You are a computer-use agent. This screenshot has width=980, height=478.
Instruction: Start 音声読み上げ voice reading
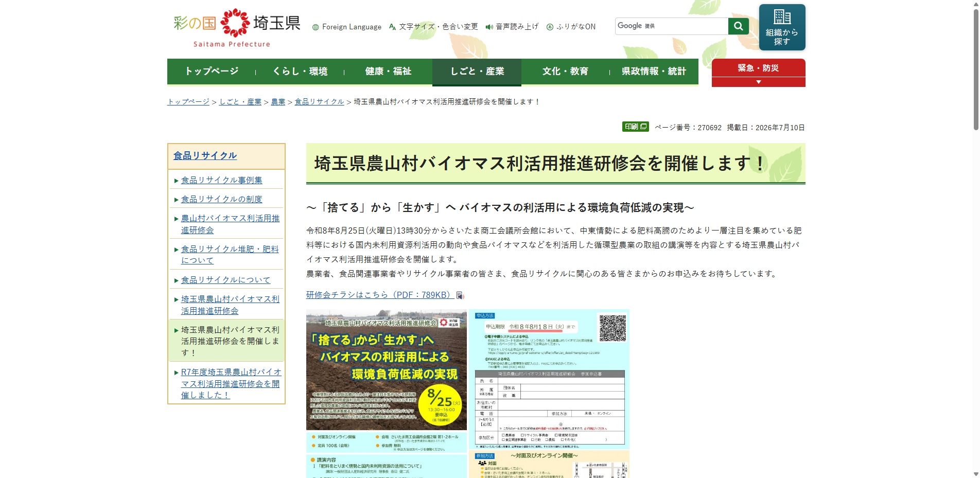(512, 27)
